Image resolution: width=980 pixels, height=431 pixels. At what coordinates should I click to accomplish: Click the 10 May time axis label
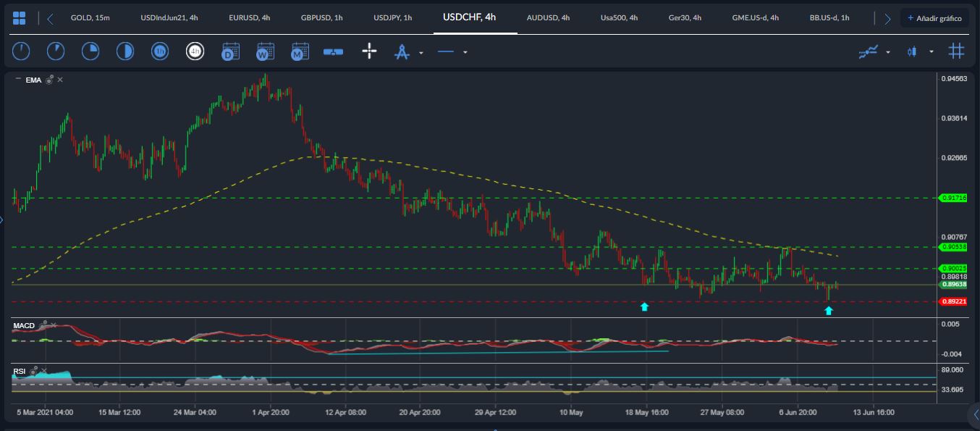pyautogui.click(x=571, y=412)
